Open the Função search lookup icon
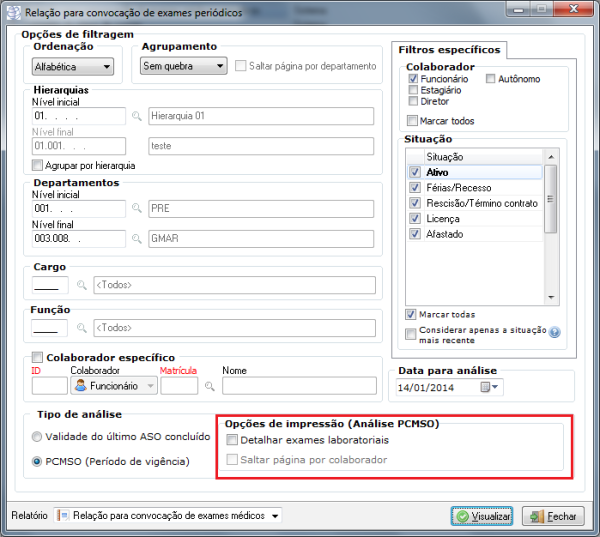The width and height of the screenshot is (600, 537). coord(82,327)
